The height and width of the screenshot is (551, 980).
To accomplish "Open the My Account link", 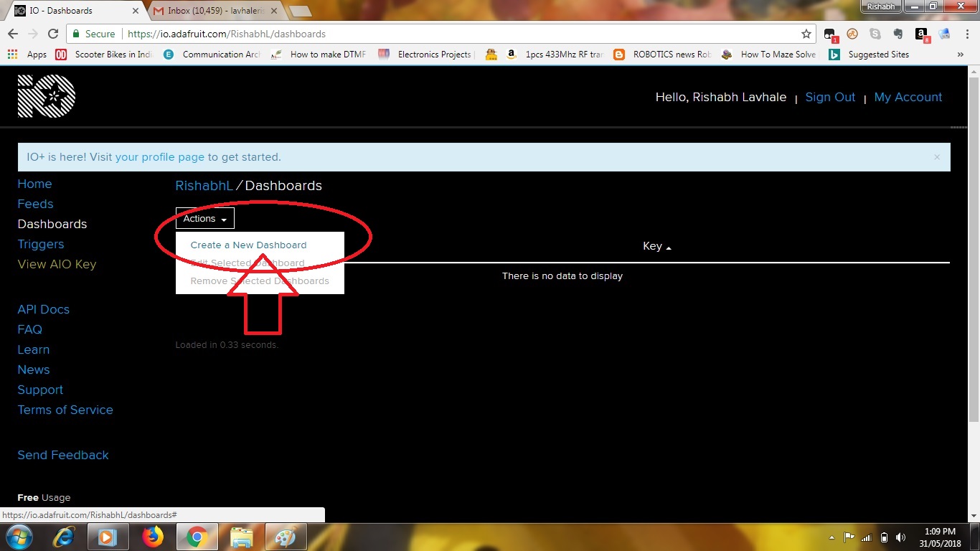I will 908,97.
